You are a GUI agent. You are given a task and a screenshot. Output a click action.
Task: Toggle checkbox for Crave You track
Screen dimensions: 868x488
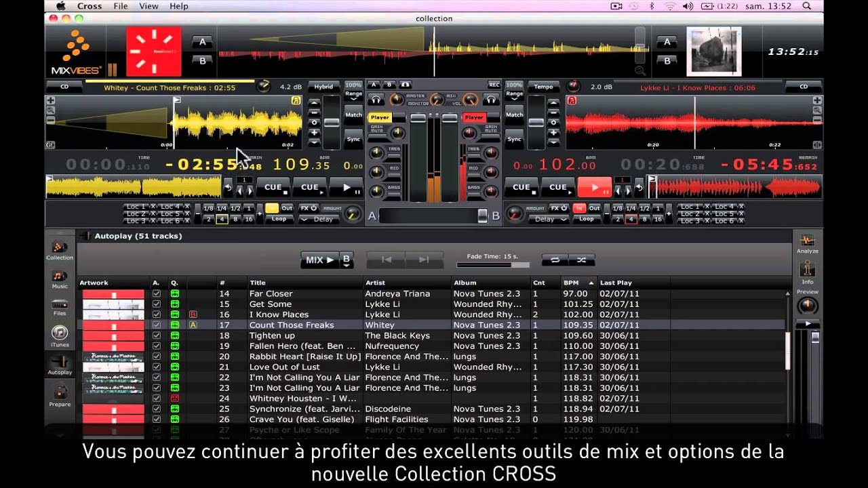coord(157,420)
